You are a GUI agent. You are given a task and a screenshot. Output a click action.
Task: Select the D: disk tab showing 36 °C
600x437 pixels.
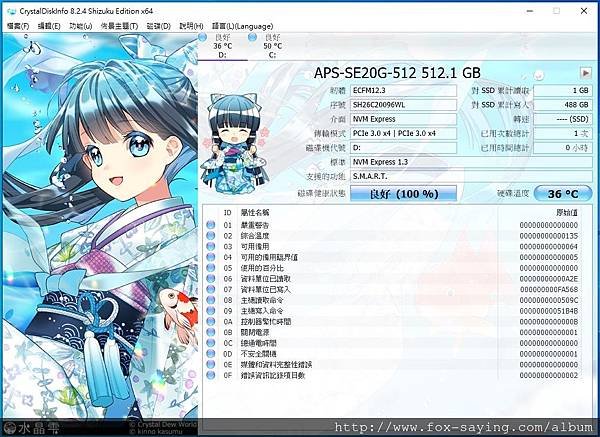(x=223, y=46)
